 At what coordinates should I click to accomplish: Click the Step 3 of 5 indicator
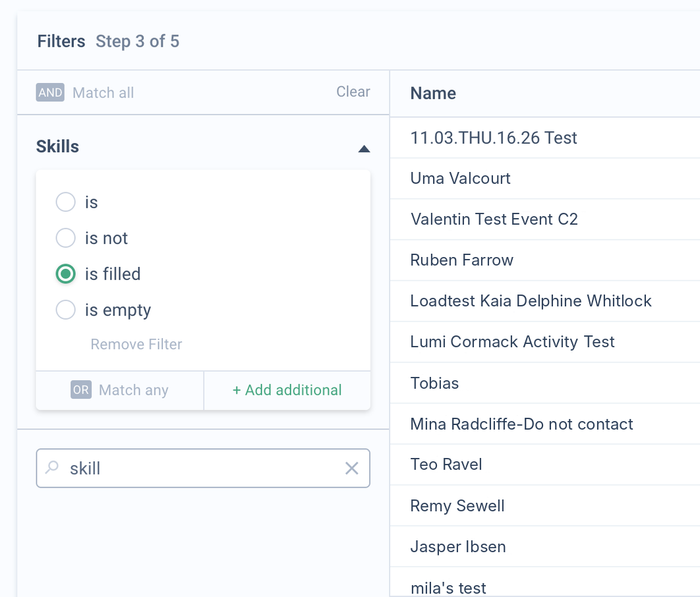click(x=138, y=41)
